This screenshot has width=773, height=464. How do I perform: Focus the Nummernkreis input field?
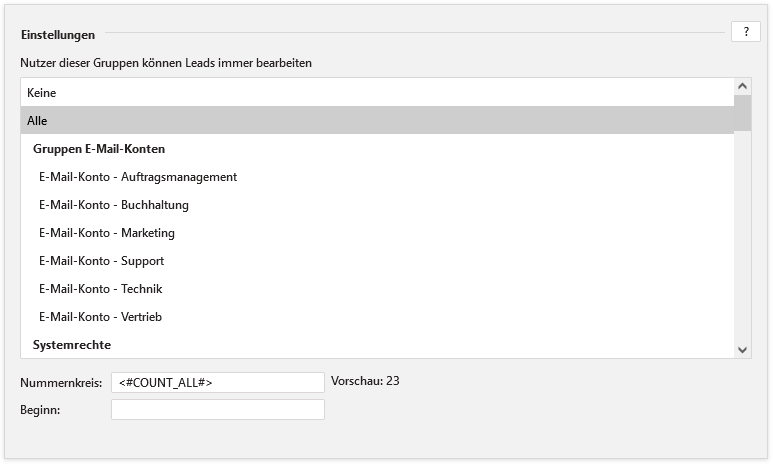(x=217, y=382)
